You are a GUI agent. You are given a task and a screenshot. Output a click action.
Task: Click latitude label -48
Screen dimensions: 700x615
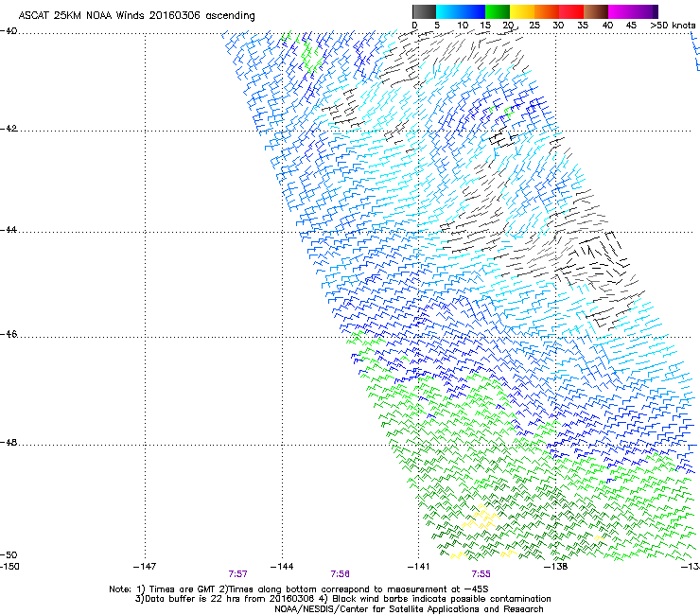9,442
